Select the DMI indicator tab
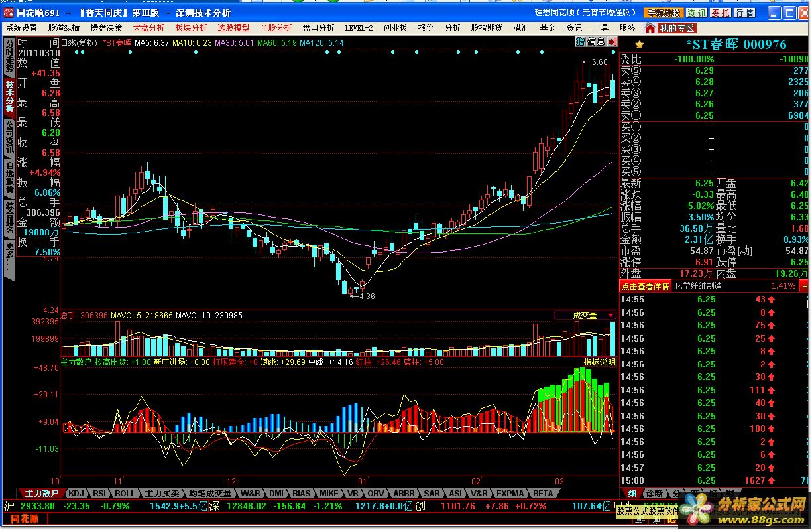The height and width of the screenshot is (530, 812). pyautogui.click(x=276, y=494)
